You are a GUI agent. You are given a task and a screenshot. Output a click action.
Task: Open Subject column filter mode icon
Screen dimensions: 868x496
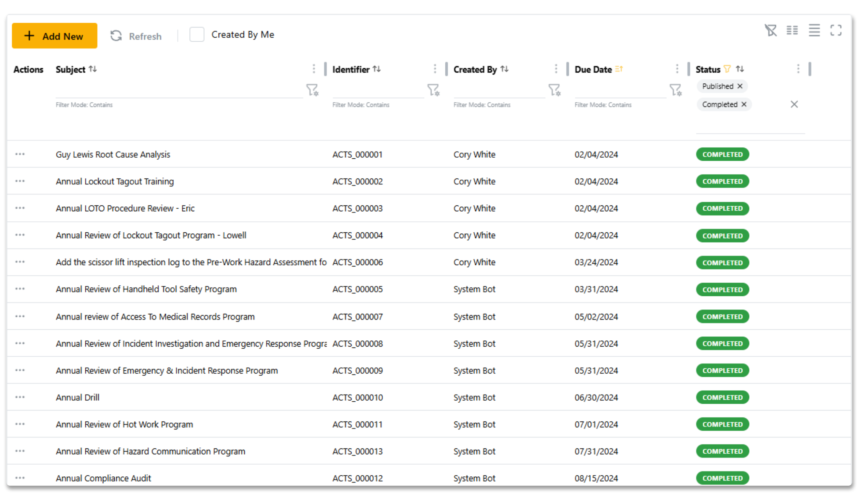click(312, 90)
